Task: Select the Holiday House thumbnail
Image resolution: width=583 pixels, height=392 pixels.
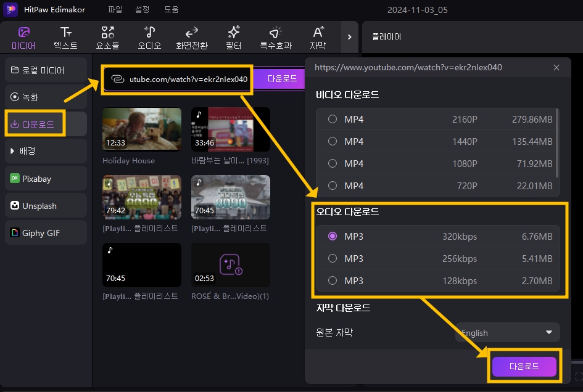Action: (142, 129)
